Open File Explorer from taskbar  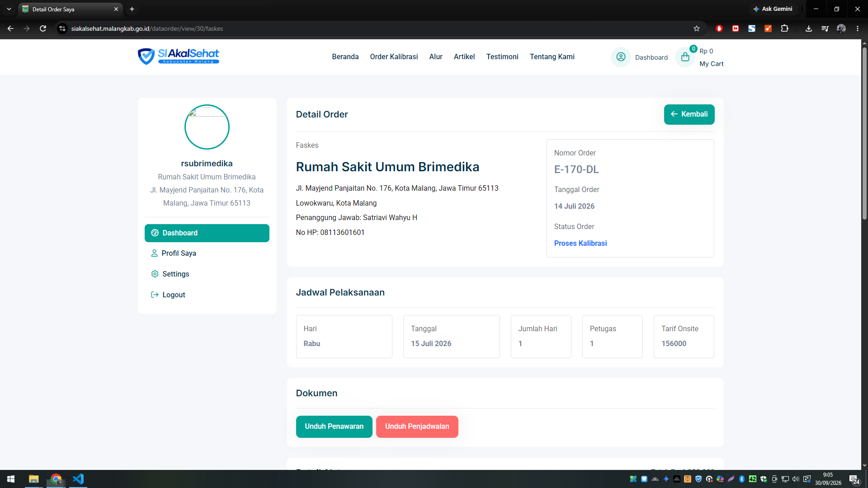34,479
